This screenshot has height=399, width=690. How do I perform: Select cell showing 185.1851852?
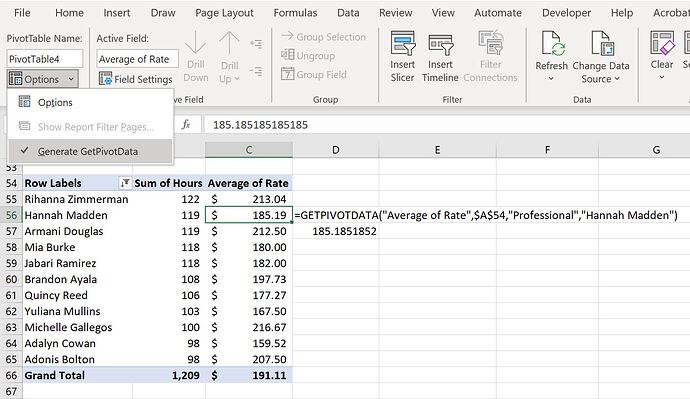click(x=335, y=231)
